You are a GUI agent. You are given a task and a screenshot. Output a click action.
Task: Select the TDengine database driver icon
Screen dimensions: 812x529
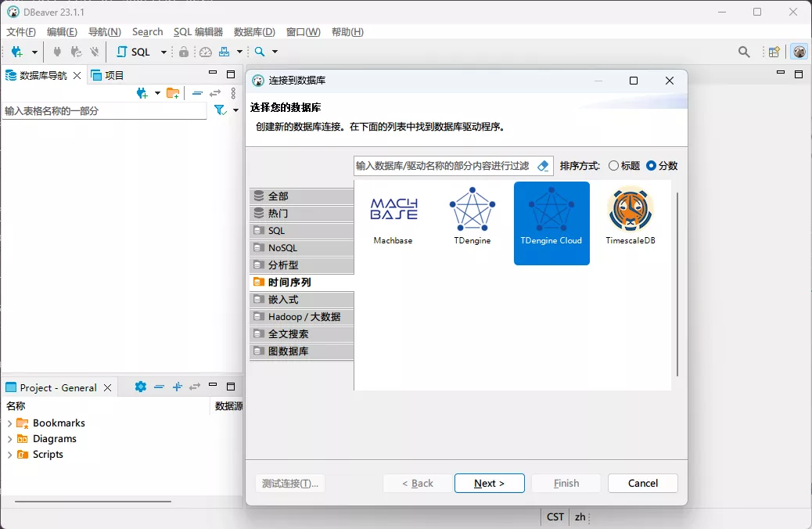pyautogui.click(x=472, y=211)
